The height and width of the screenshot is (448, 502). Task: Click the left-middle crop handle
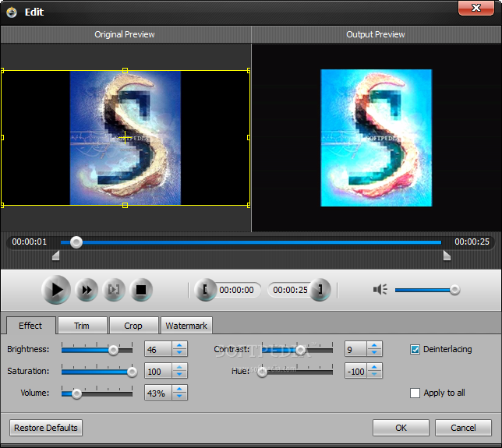2,138
